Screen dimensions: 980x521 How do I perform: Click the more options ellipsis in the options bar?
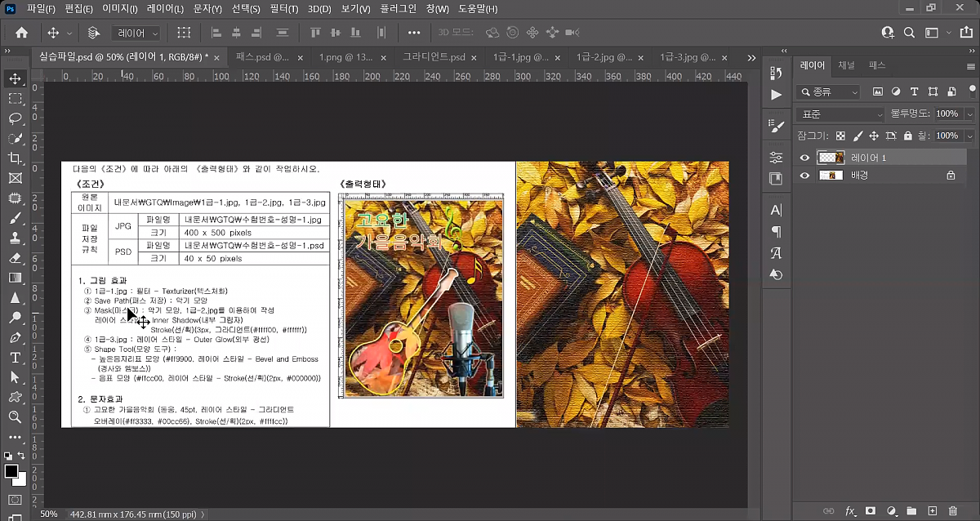414,33
